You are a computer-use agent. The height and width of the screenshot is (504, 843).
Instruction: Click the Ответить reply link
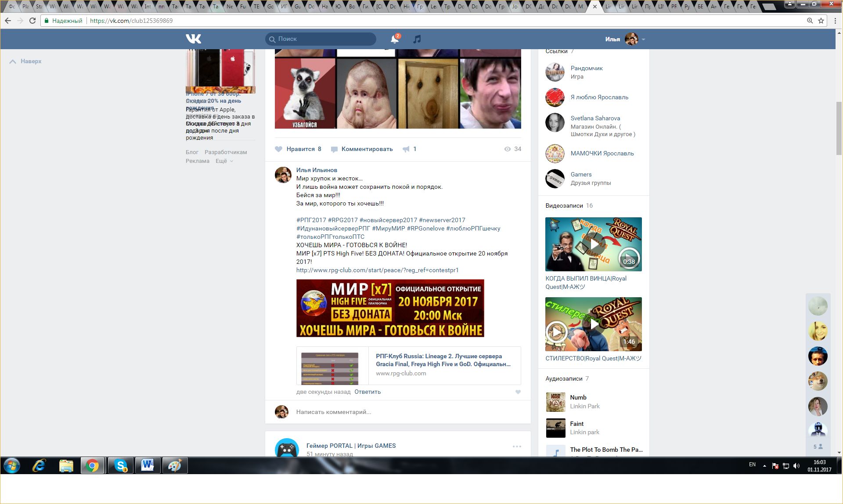pos(367,392)
